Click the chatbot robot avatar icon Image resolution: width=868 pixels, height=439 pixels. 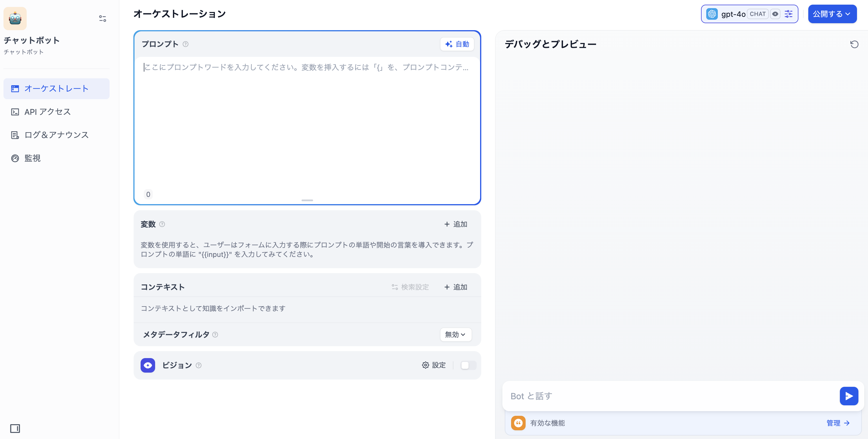pos(15,19)
